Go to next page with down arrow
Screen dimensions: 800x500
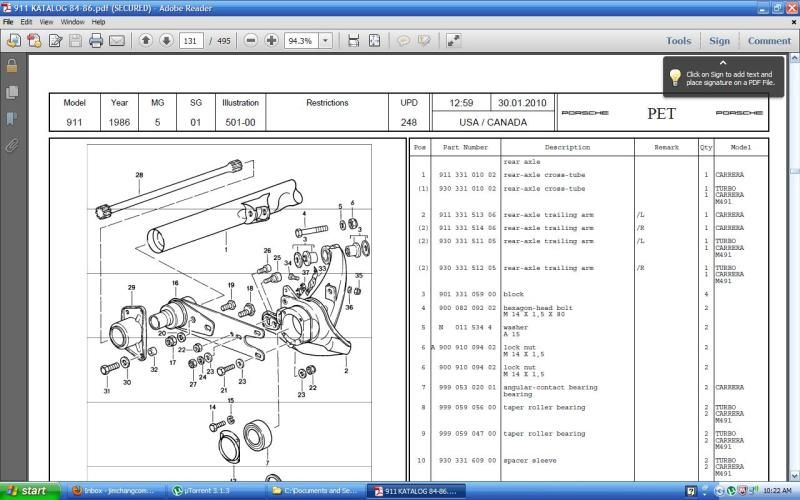pos(166,40)
